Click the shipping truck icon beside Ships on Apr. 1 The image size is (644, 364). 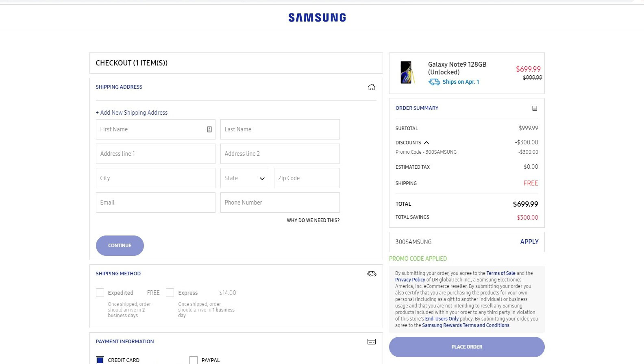pos(434,82)
